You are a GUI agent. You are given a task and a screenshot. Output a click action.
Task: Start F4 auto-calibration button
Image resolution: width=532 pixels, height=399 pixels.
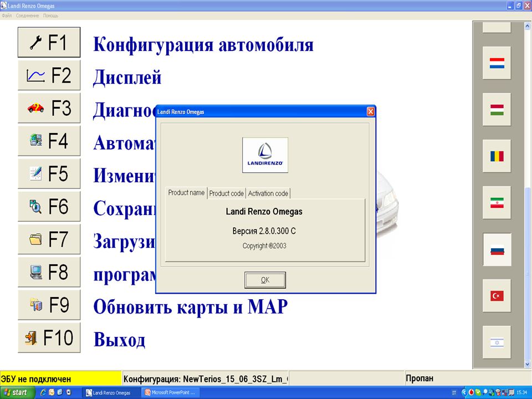[49, 141]
